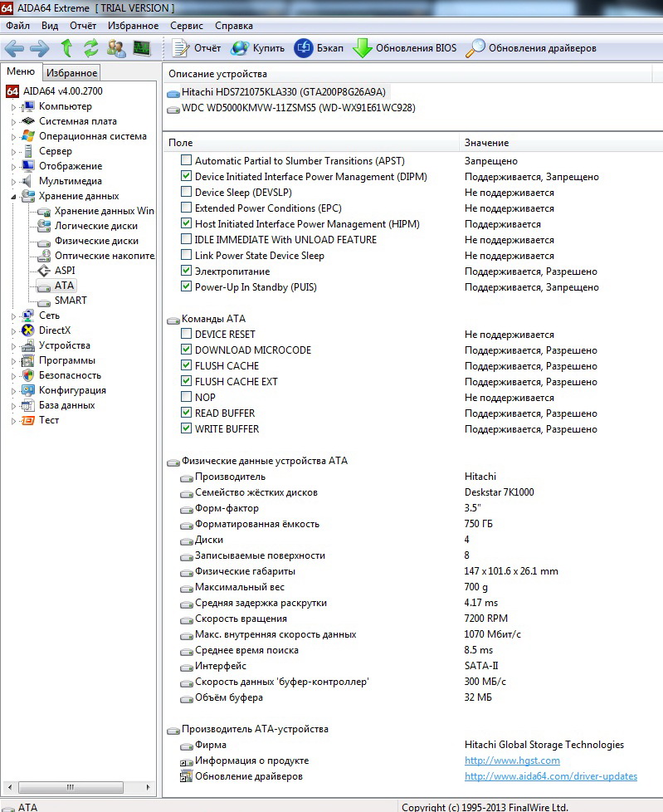Select Физические диски in the tree
The height and width of the screenshot is (812, 663).
click(97, 241)
